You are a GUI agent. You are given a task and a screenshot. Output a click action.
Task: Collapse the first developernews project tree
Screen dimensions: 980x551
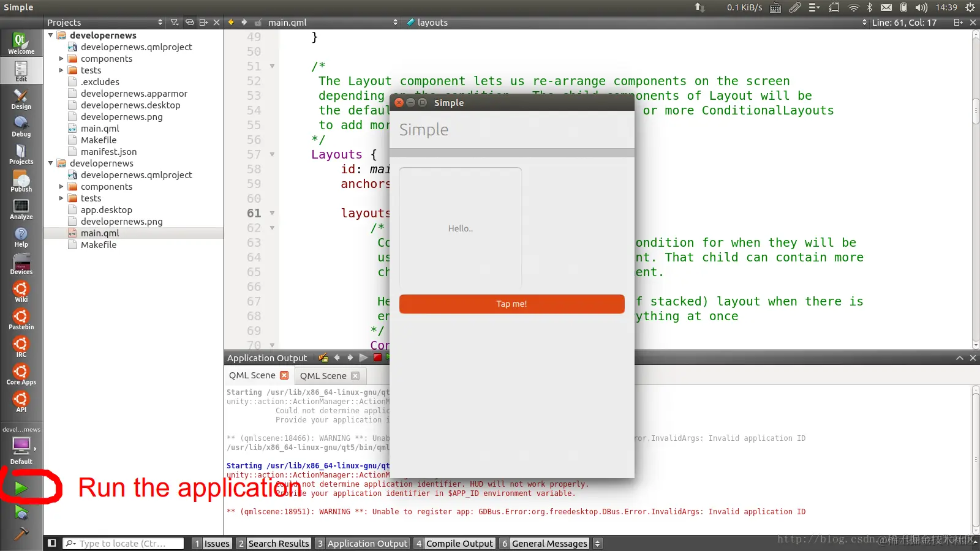click(x=51, y=36)
